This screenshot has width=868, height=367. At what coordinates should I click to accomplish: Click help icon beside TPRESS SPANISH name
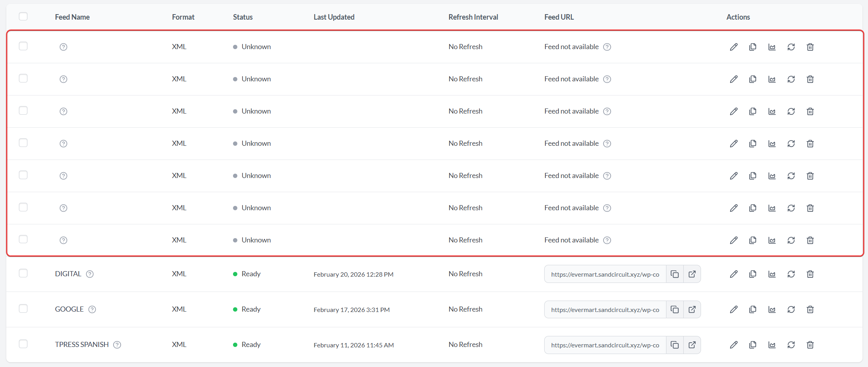[x=117, y=345]
